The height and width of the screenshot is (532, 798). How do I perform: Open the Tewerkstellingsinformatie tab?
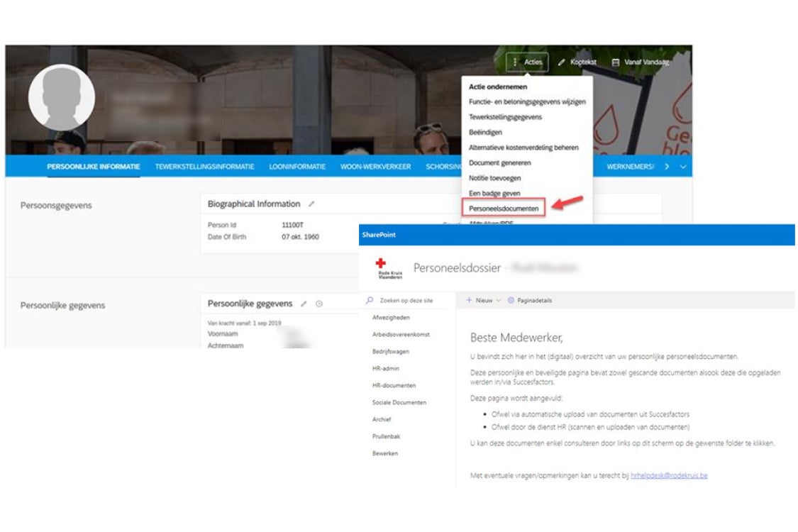pyautogui.click(x=204, y=167)
